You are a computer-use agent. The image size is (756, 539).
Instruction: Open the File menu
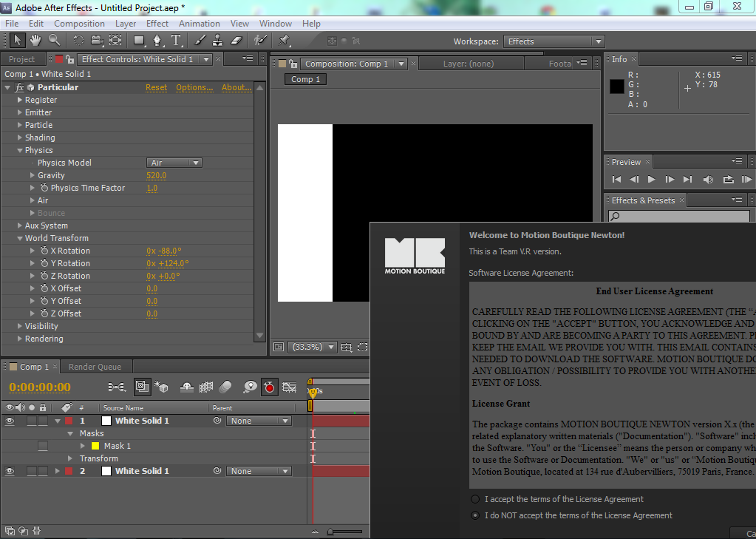point(12,23)
